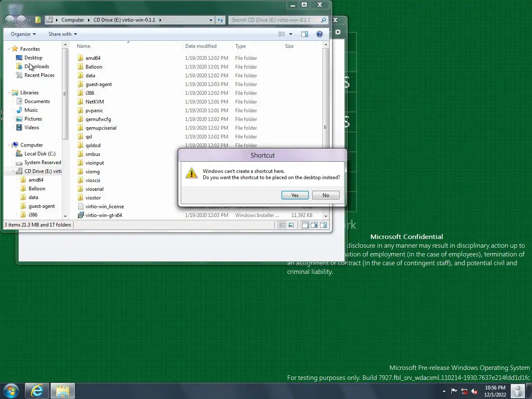Viewport: 532px width, 399px height.
Task: Click the arrow after virtio-win-0.1.1 in breadcrumb
Action: tap(160, 20)
